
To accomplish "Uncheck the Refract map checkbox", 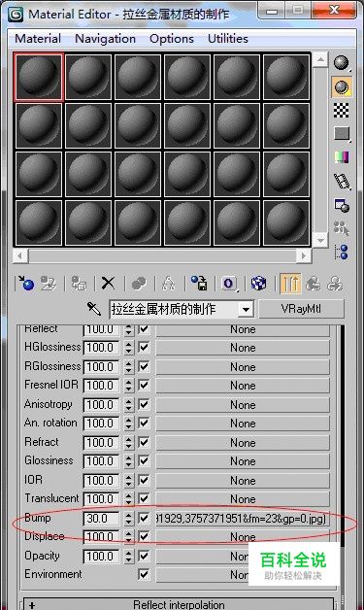I will coord(144,442).
